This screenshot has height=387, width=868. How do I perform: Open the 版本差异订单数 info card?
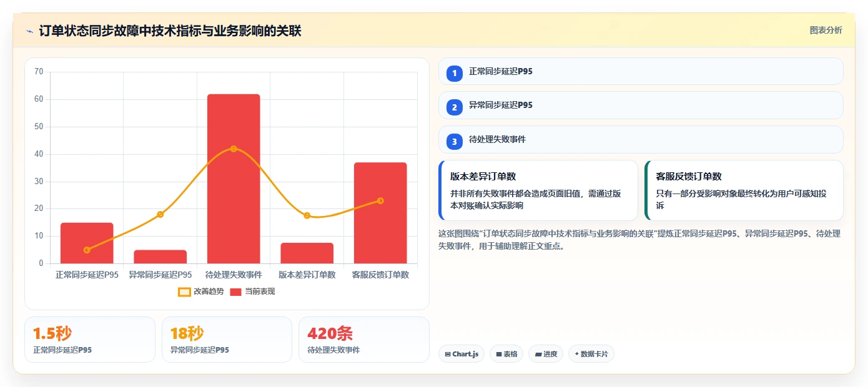(538, 190)
